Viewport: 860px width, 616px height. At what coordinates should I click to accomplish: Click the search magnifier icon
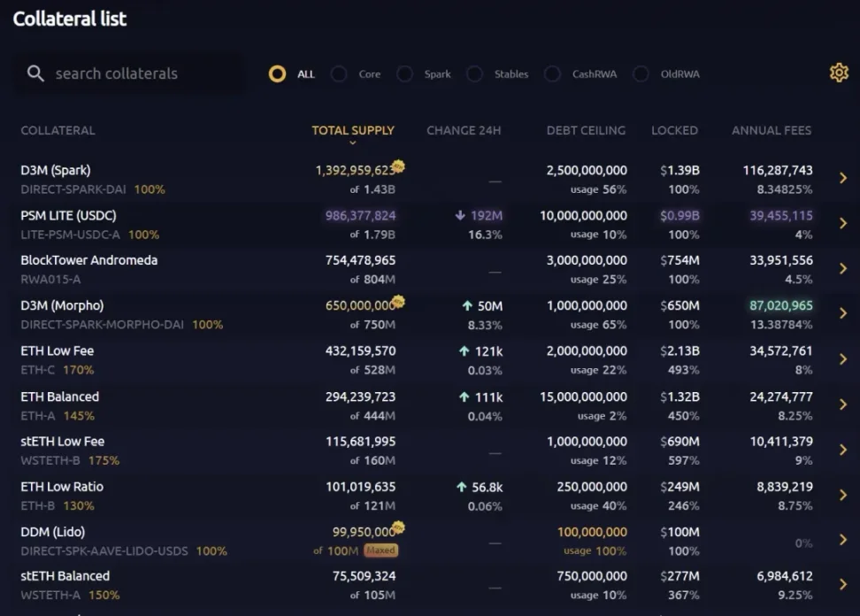click(35, 73)
